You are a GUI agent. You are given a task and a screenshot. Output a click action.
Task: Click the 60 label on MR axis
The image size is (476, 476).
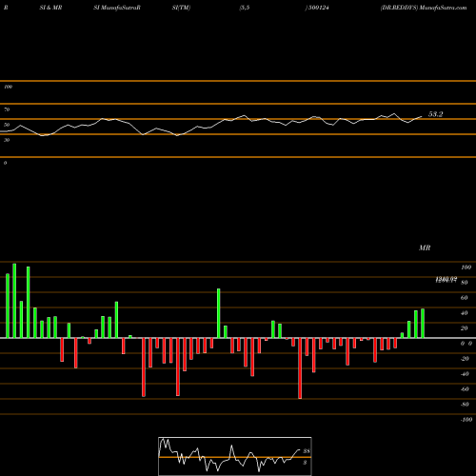(x=465, y=298)
